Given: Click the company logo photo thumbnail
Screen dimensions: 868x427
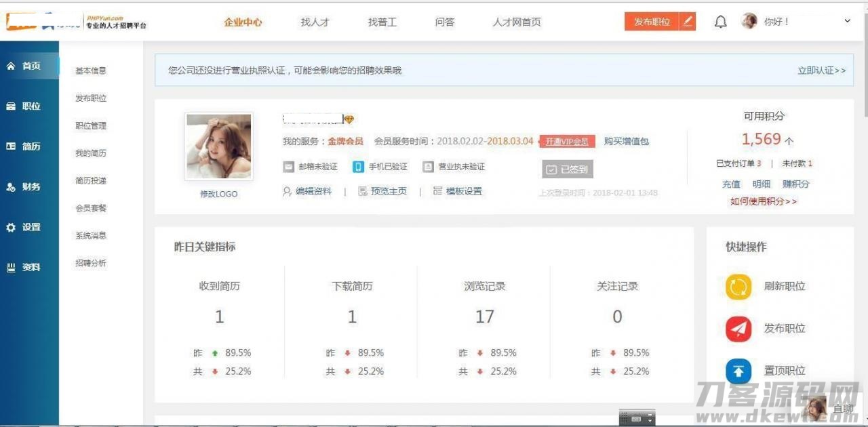Looking at the screenshot, I should pos(219,146).
